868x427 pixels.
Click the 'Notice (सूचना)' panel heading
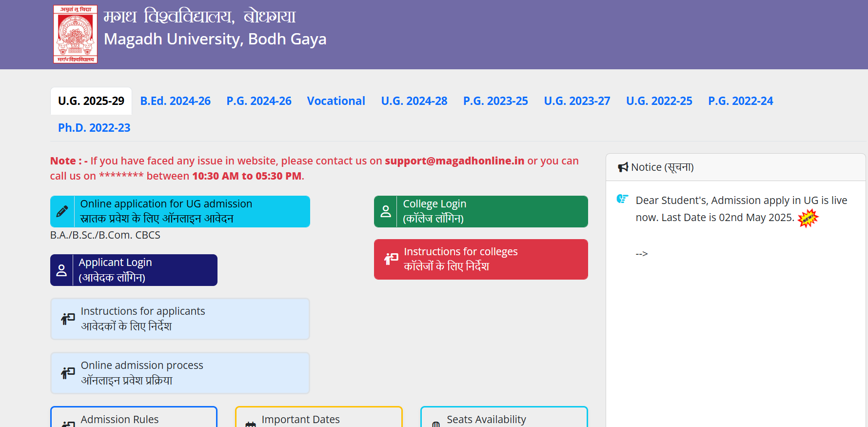(x=662, y=167)
